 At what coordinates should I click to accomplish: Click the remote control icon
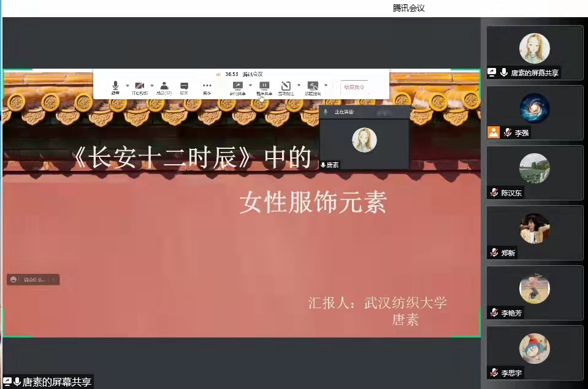[x=313, y=87]
